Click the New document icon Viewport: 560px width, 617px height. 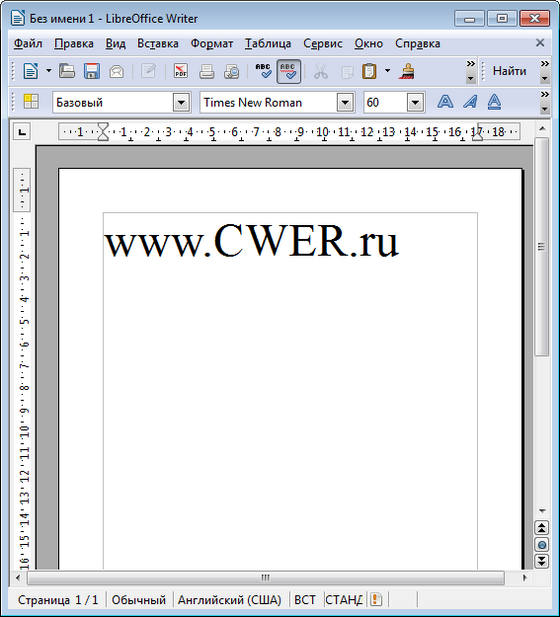point(31,72)
